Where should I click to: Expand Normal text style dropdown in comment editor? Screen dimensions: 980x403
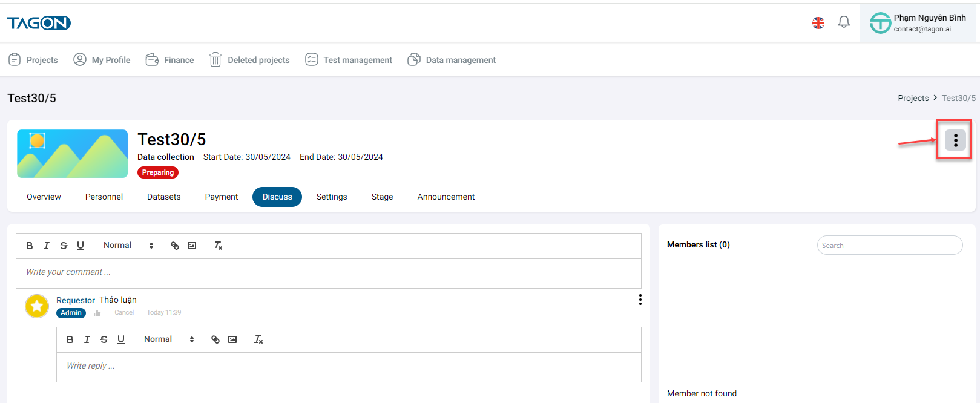pos(128,246)
